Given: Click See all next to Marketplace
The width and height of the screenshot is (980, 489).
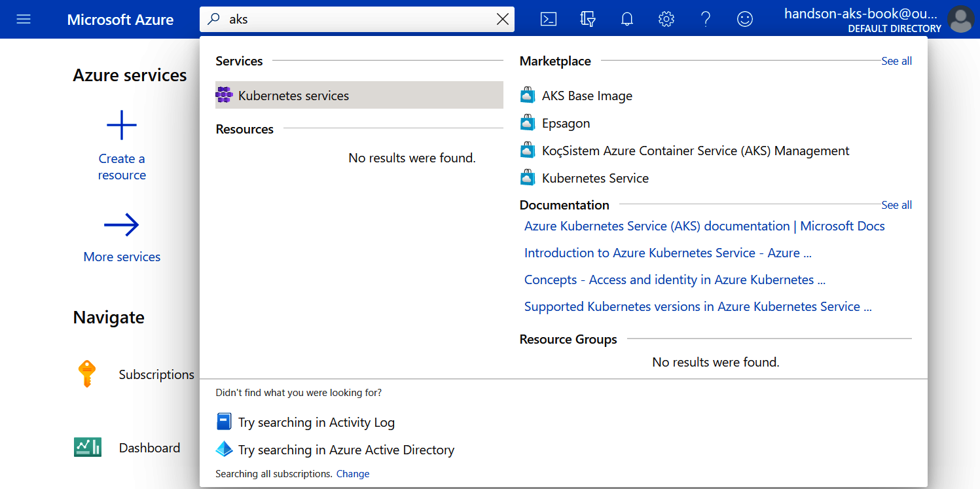Looking at the screenshot, I should click(x=896, y=61).
